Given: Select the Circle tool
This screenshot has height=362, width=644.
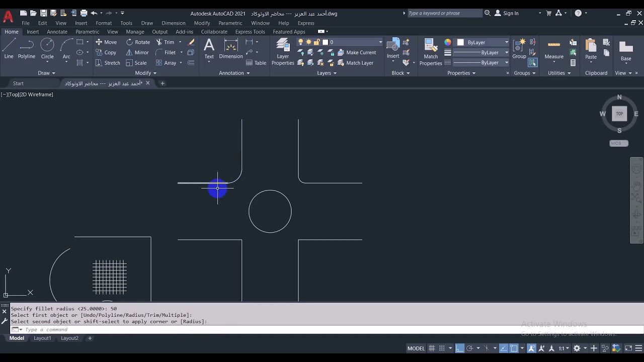Looking at the screenshot, I should pos(47,49).
